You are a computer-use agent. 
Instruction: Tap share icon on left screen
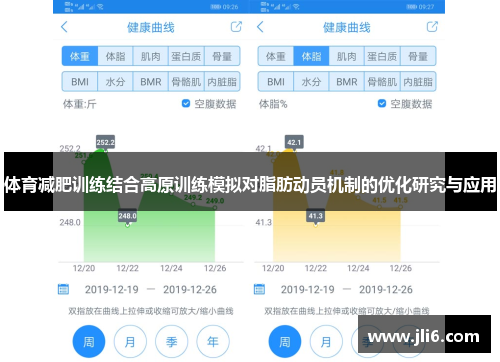point(236,27)
